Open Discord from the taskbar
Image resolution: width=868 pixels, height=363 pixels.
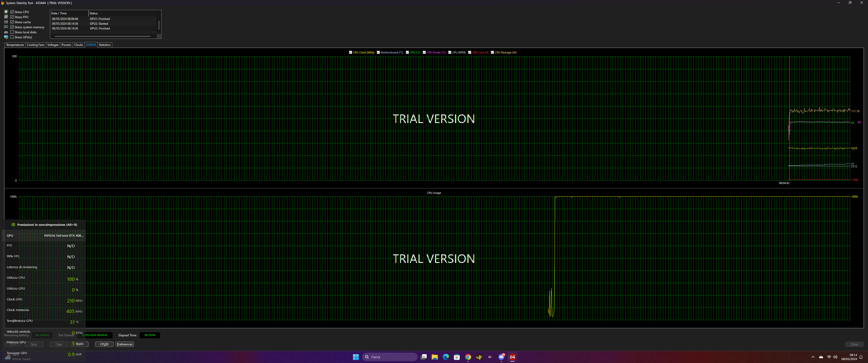pos(501,357)
